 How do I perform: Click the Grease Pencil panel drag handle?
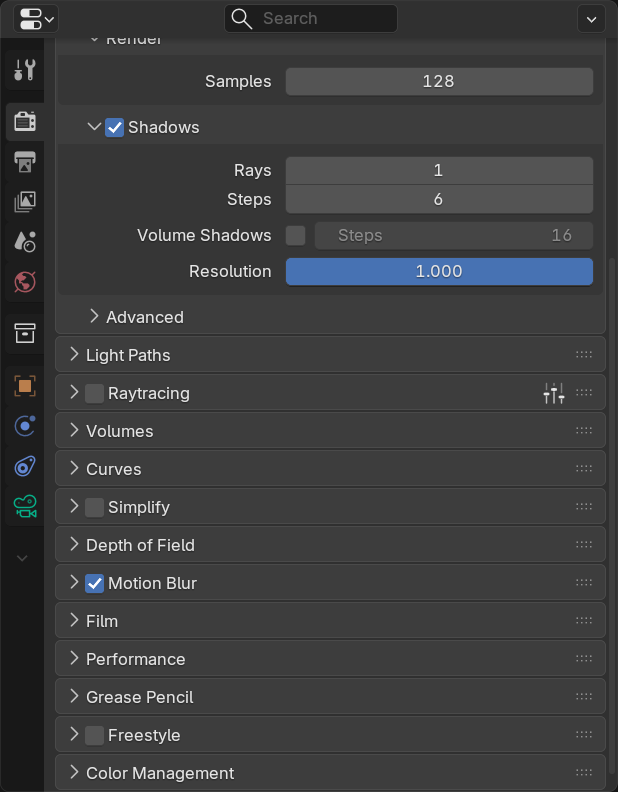pos(584,697)
